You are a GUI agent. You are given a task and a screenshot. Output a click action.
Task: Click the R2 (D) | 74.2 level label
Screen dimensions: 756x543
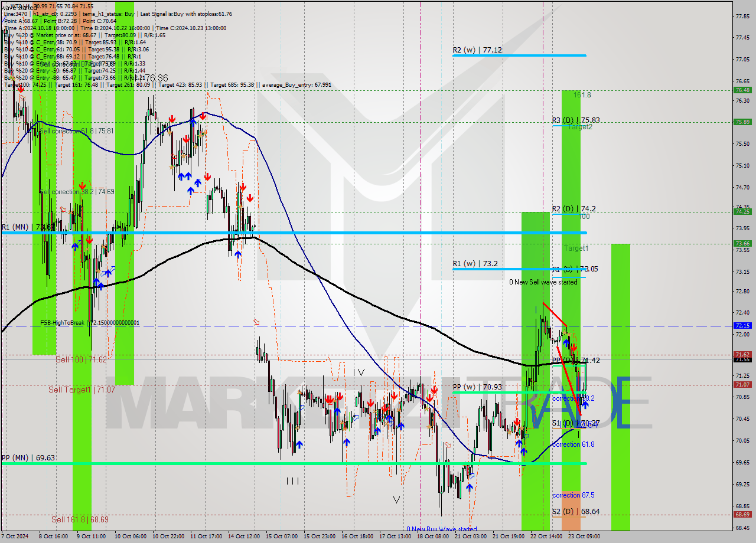(573, 208)
